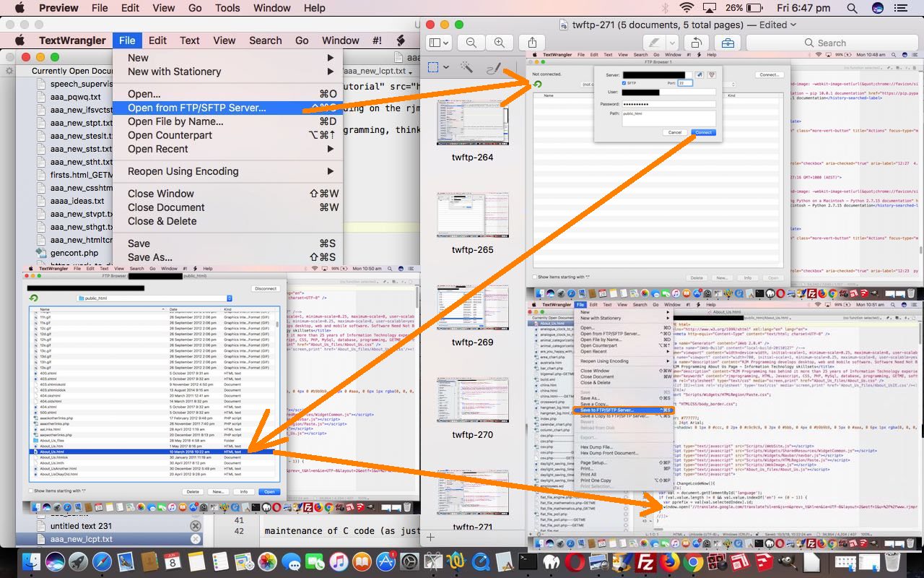The width and height of the screenshot is (924, 578).
Task: Open the TextWrangler scripts menu icon
Action: click(x=400, y=40)
